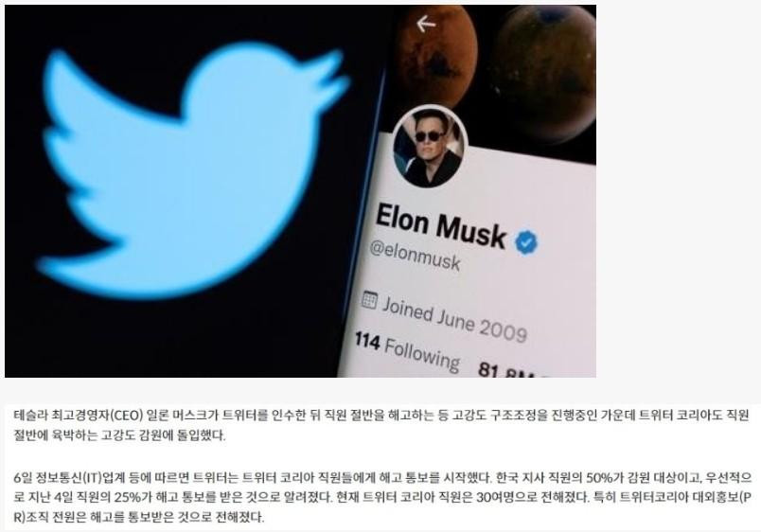
Task: Click the @elonmusk handle text
Action: tap(415, 256)
